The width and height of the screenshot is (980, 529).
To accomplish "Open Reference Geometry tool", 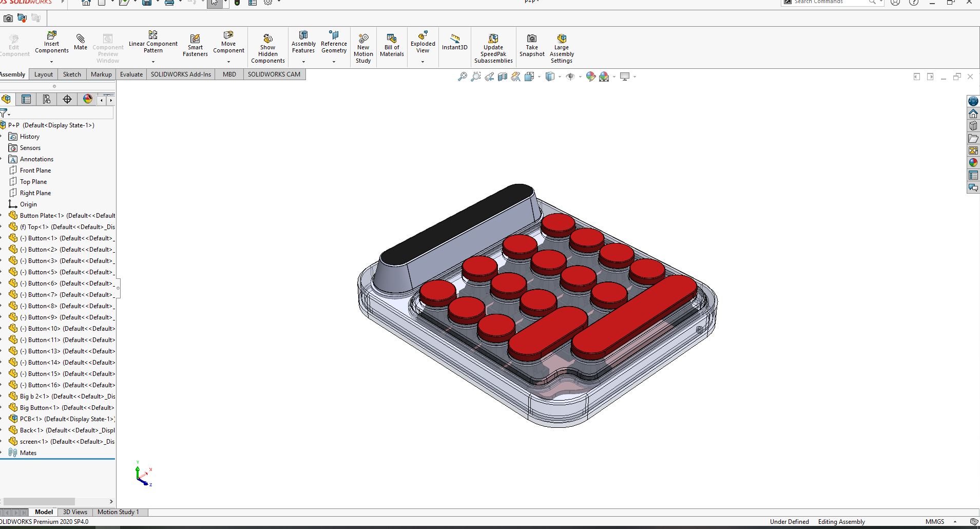I will point(334,42).
